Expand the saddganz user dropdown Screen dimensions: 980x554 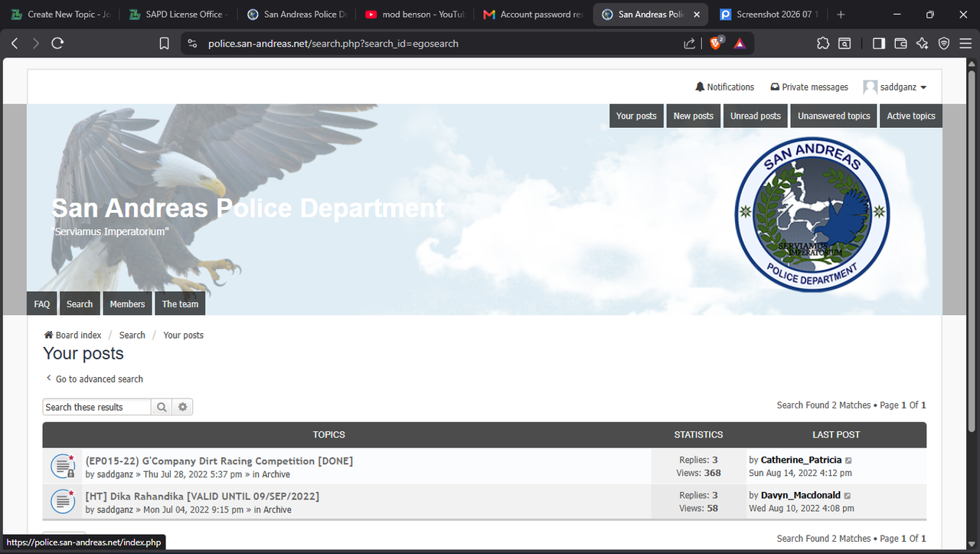tap(895, 87)
